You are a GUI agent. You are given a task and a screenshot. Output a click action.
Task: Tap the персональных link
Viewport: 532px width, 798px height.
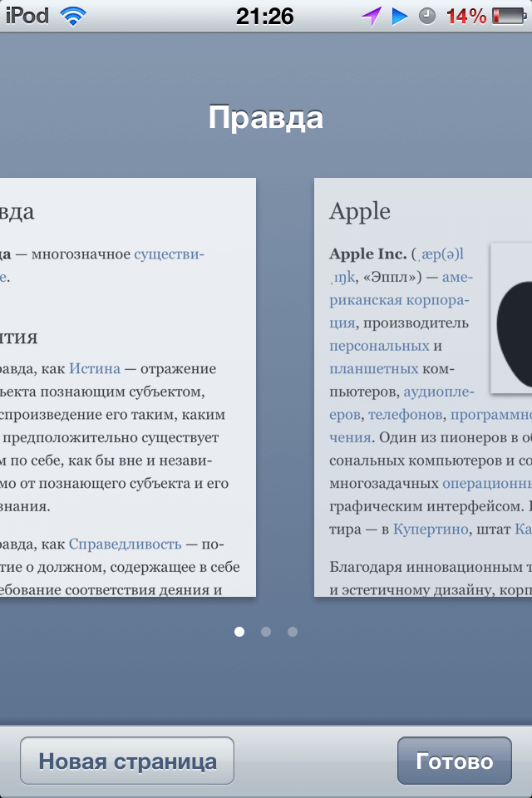pos(379,346)
